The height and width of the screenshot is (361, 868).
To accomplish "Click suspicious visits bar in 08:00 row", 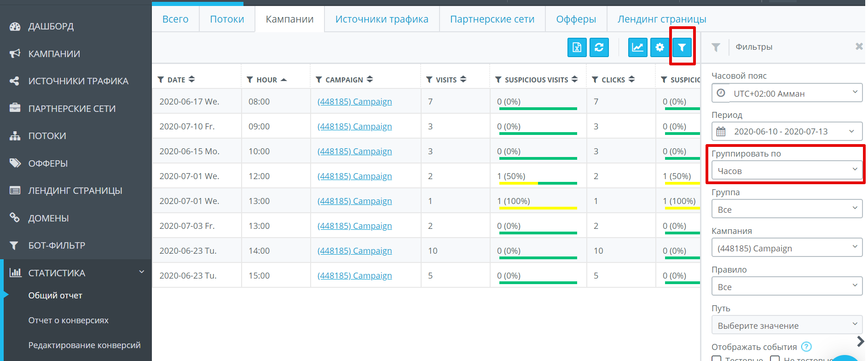I will [x=538, y=109].
